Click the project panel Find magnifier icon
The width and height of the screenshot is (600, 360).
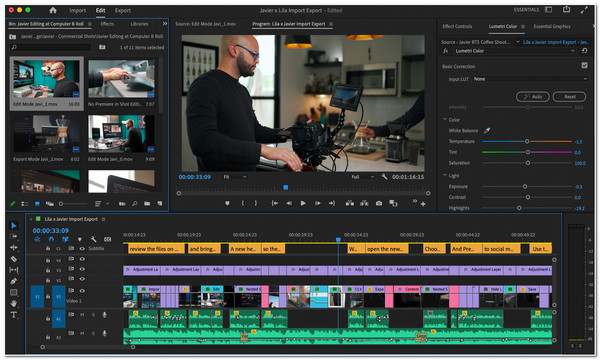click(135, 204)
